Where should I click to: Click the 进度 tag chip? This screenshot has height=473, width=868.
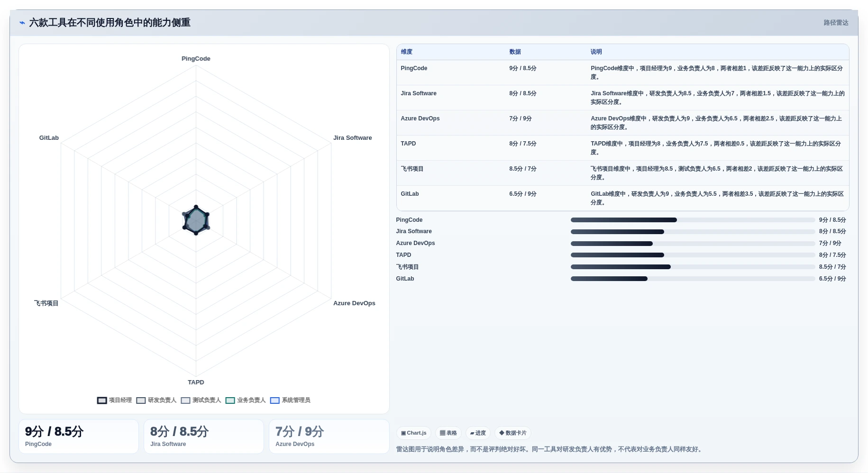click(x=478, y=433)
